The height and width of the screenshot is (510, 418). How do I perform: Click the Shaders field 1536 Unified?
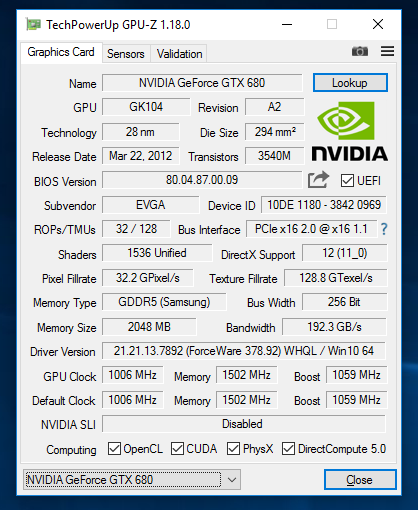click(157, 253)
